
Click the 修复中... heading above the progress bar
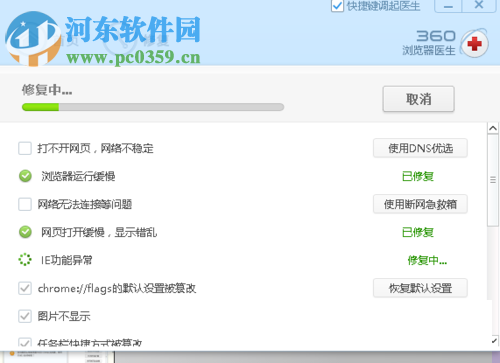click(x=47, y=90)
